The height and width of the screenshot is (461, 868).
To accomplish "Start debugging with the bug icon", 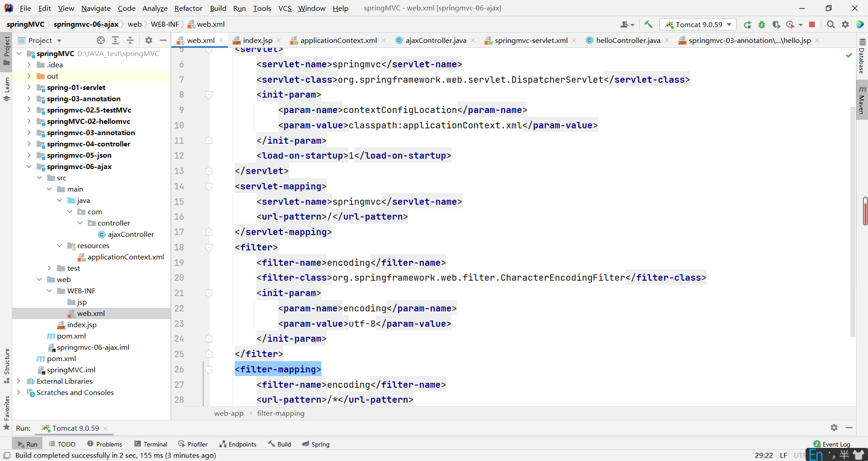I will pos(762,24).
